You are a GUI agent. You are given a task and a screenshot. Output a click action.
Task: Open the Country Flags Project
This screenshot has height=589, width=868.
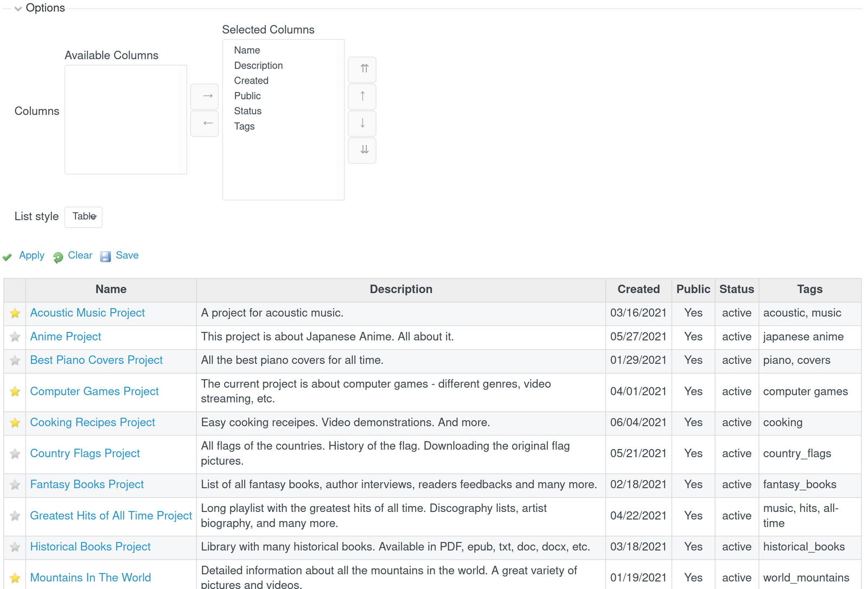click(x=85, y=453)
